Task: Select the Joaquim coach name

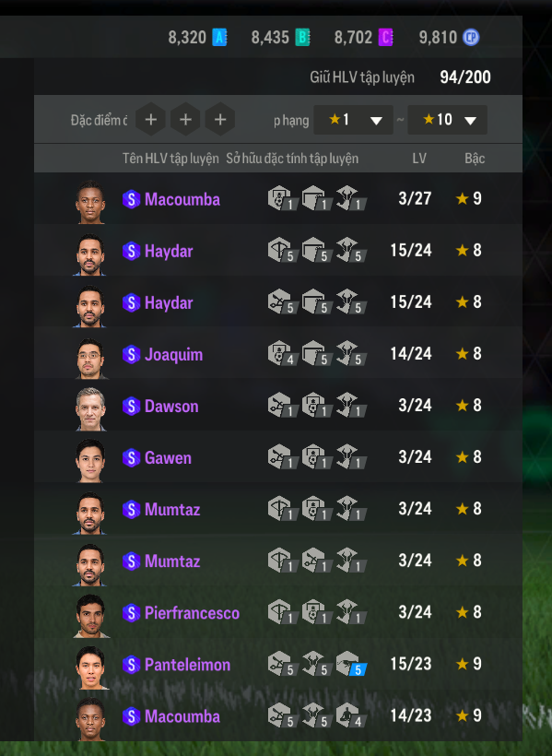Action: click(173, 355)
